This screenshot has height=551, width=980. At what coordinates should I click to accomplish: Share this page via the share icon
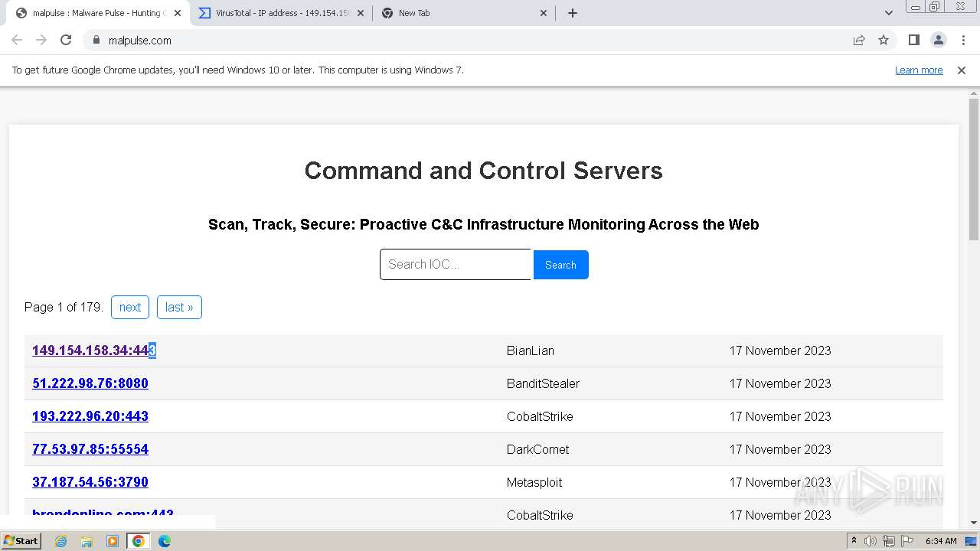pos(859,41)
